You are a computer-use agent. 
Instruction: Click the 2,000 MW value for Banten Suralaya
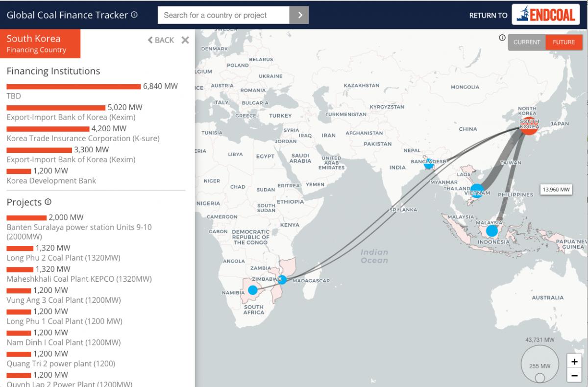(x=66, y=217)
